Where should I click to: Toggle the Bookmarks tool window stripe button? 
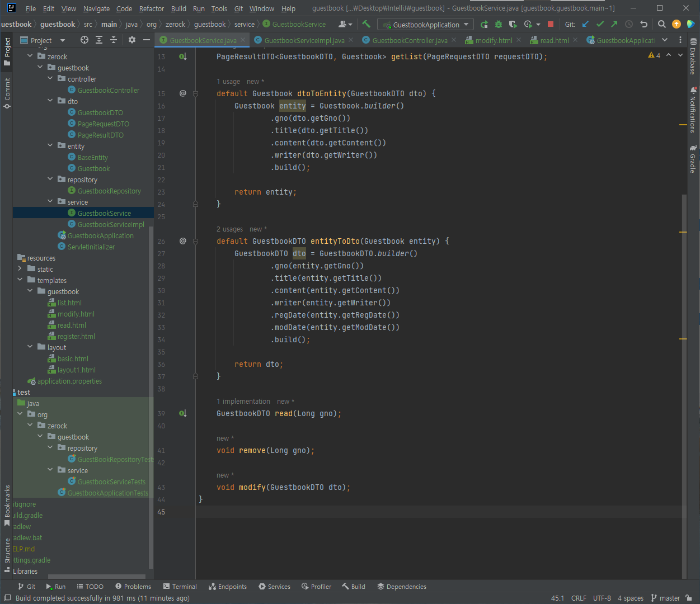pos(7,506)
